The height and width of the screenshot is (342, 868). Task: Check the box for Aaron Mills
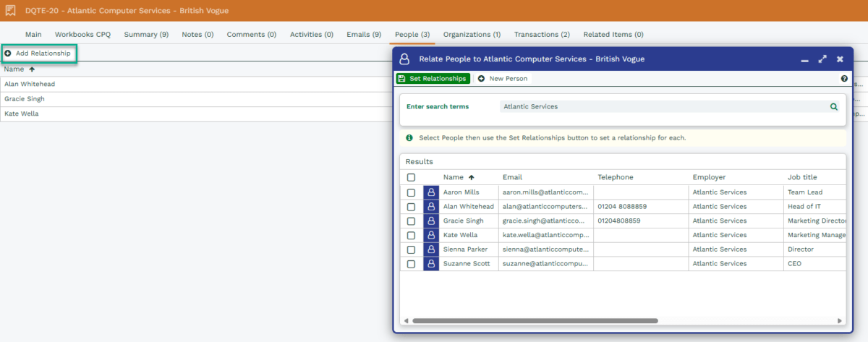(411, 193)
